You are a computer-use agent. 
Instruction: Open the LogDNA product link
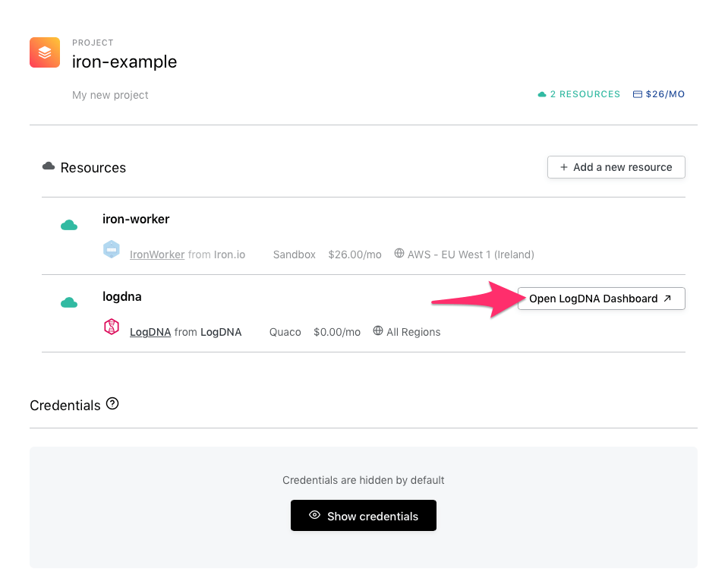(x=150, y=332)
